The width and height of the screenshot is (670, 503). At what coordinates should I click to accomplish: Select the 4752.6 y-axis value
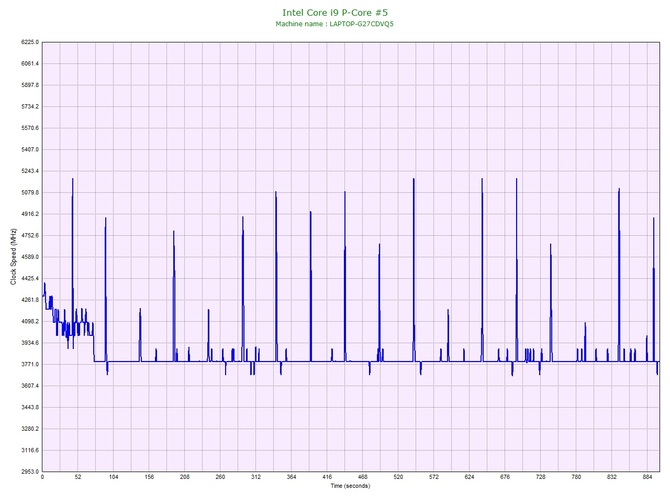(x=30, y=235)
